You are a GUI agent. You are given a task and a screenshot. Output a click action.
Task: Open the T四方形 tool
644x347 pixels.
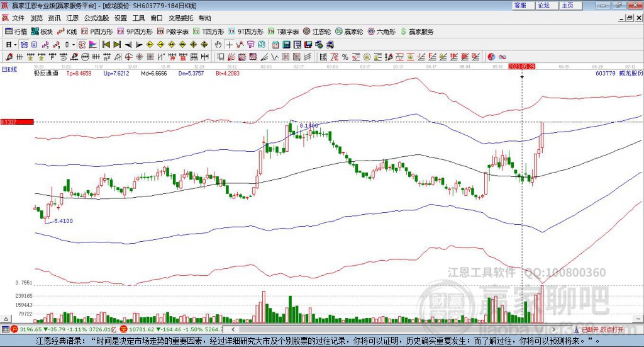click(x=209, y=31)
